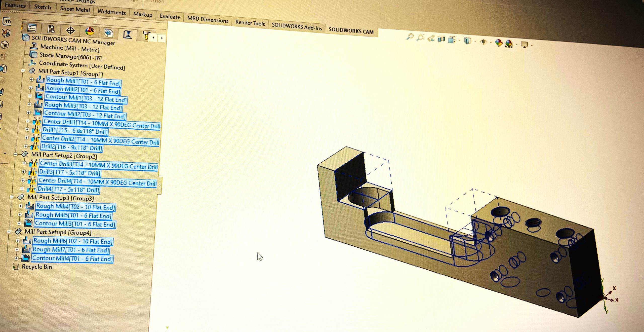Viewport: 644px width, 332px height.
Task: Open the View Settings dropdown arrow
Action: [532, 46]
